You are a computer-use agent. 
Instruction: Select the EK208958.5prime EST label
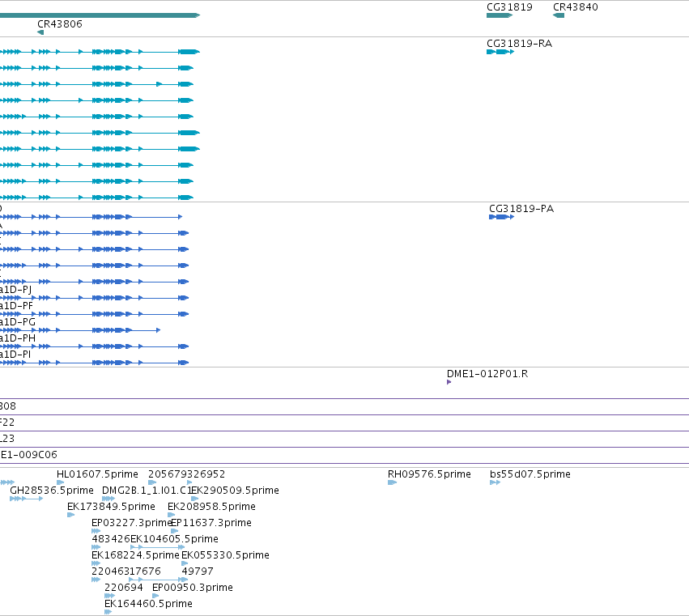[211, 507]
